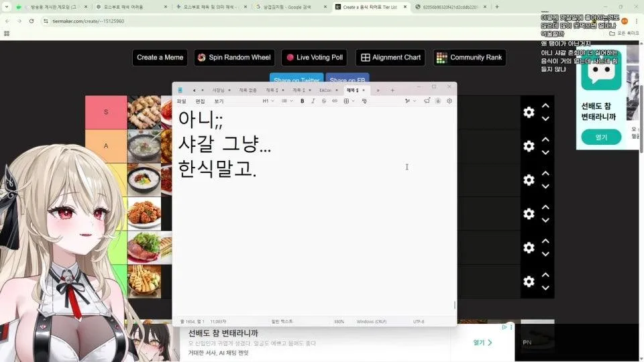Open settings gear for the fifth tier row
This screenshot has width=644, height=362.
coord(529,247)
